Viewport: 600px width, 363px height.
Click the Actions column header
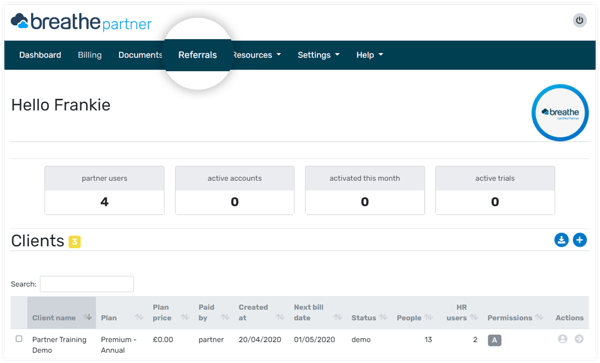tap(569, 317)
